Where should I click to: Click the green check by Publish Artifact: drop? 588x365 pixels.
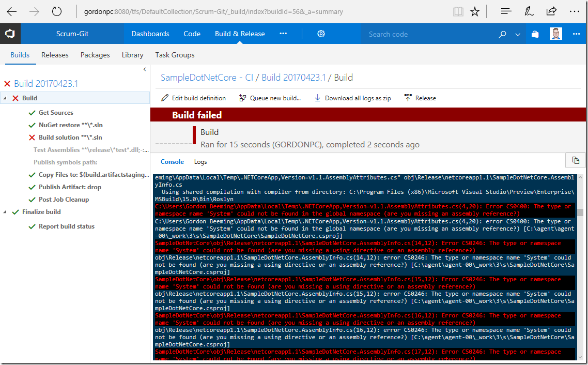coord(32,187)
